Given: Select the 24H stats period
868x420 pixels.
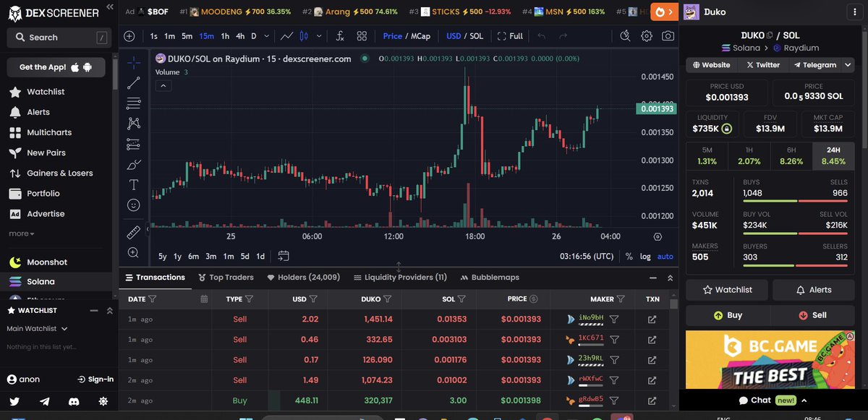Looking at the screenshot, I should tap(833, 156).
